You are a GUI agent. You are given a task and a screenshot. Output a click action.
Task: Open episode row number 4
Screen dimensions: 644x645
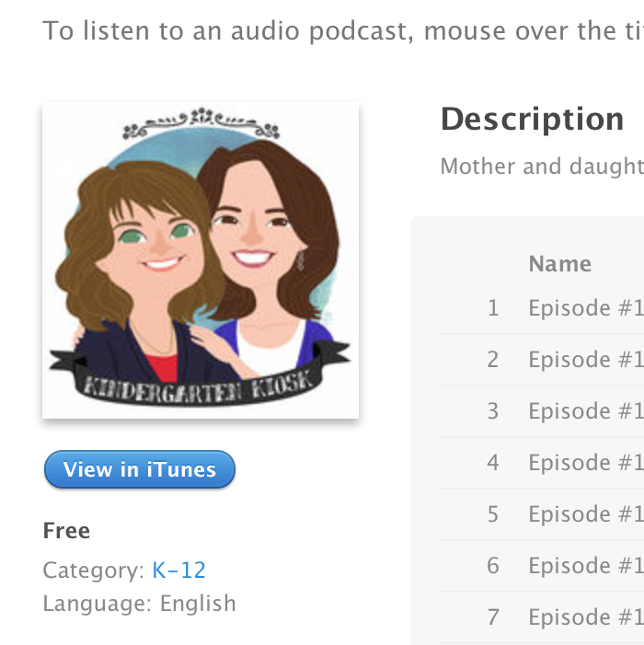pos(543,463)
